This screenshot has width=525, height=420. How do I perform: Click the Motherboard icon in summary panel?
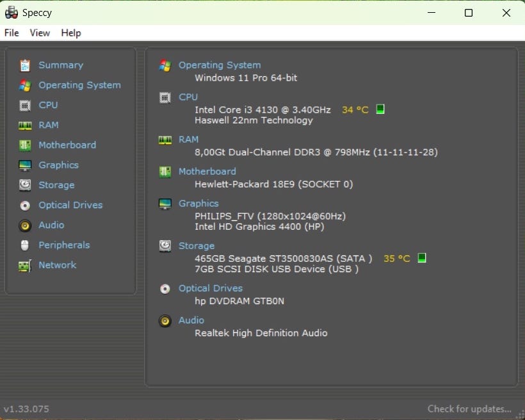coord(165,172)
